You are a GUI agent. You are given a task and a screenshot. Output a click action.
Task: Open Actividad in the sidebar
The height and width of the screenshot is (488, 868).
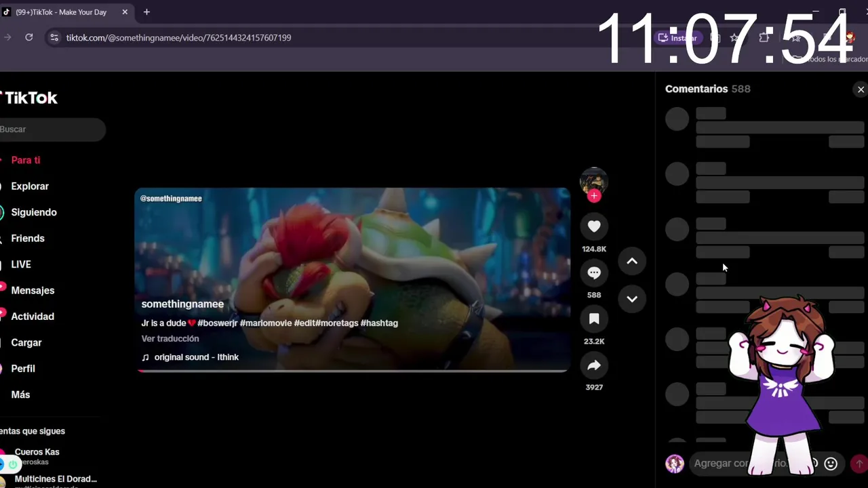click(x=33, y=317)
